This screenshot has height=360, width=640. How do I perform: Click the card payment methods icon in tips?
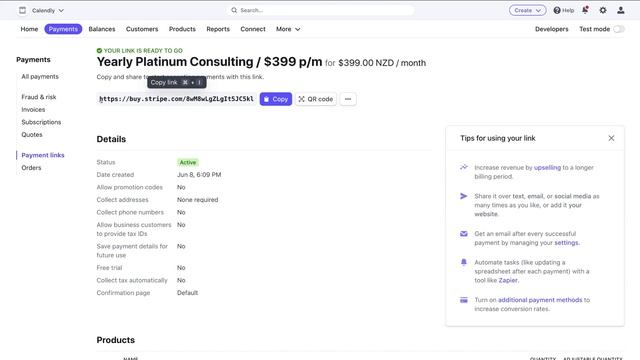coord(464,300)
